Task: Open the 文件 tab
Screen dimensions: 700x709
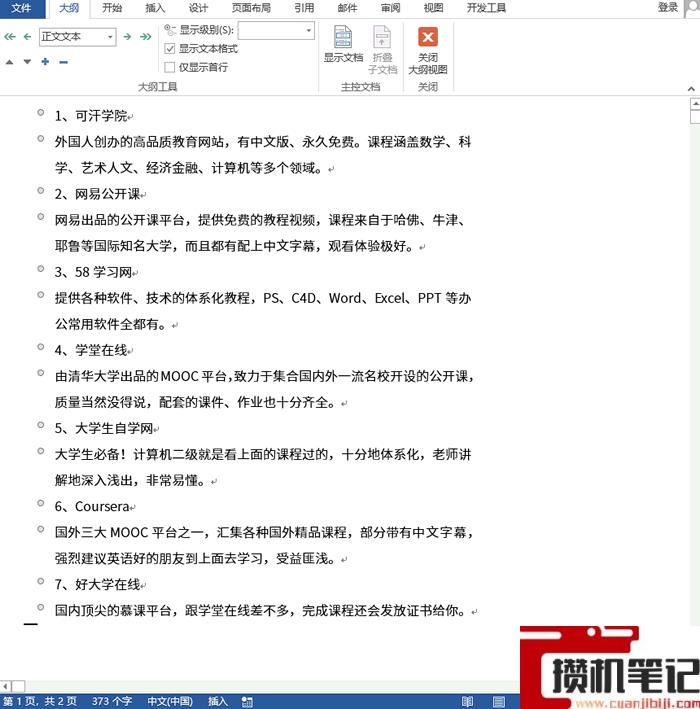Action: (x=21, y=8)
